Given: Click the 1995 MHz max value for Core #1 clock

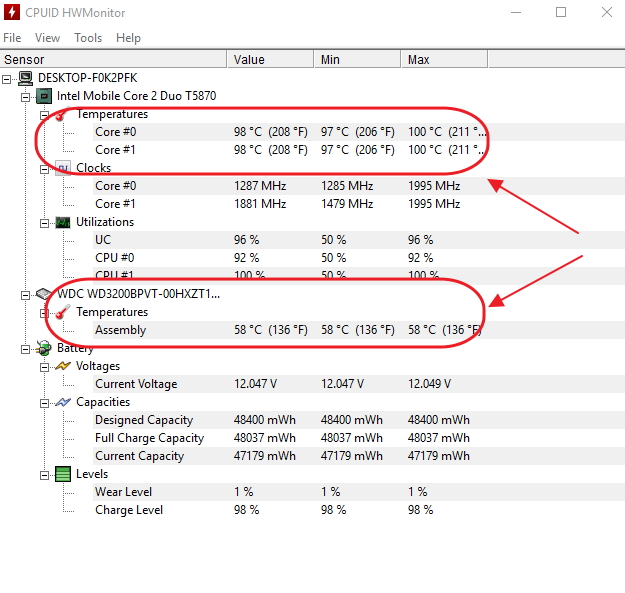Looking at the screenshot, I should point(434,204).
